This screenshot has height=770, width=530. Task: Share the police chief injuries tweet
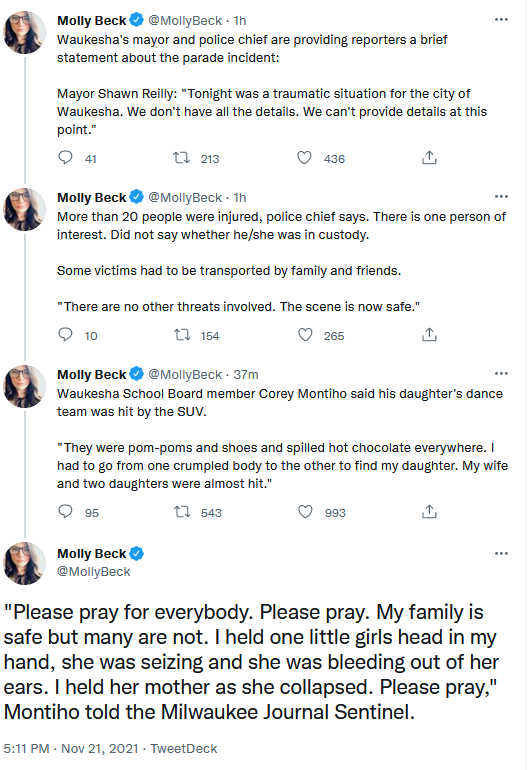point(429,335)
